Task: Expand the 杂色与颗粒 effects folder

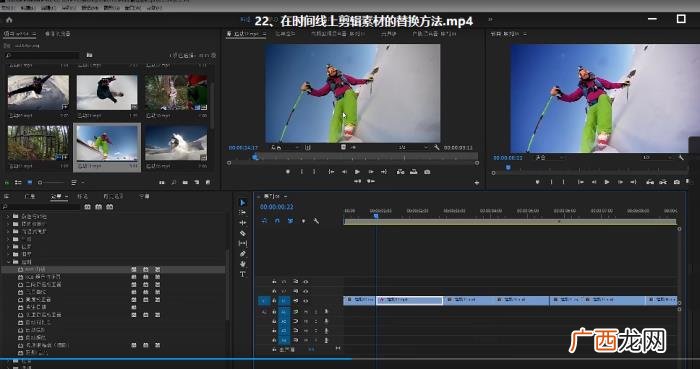Action: [8, 216]
